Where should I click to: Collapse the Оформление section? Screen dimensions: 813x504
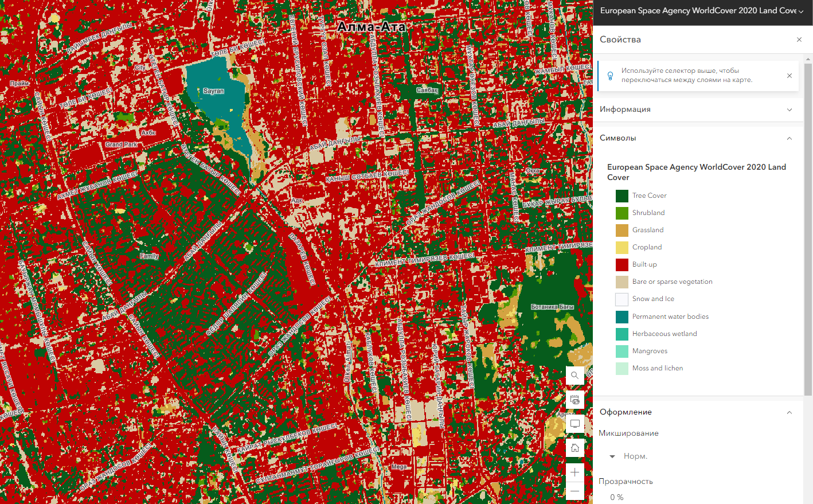[x=789, y=412]
